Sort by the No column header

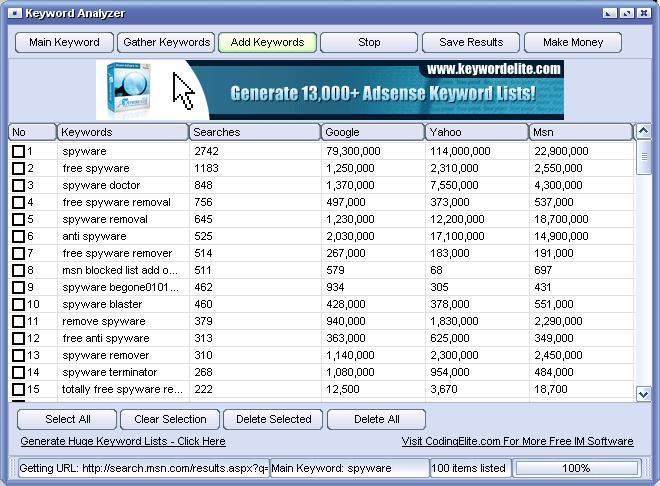click(x=32, y=132)
